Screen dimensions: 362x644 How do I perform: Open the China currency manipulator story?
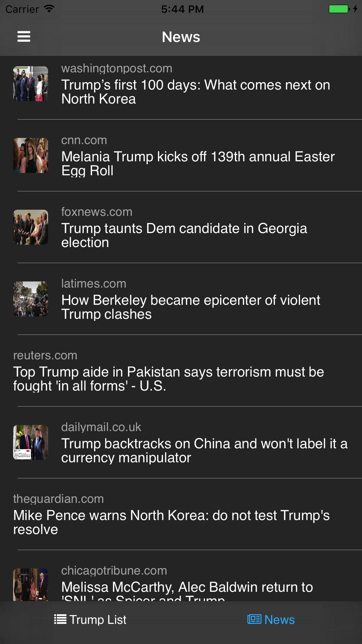tap(204, 451)
